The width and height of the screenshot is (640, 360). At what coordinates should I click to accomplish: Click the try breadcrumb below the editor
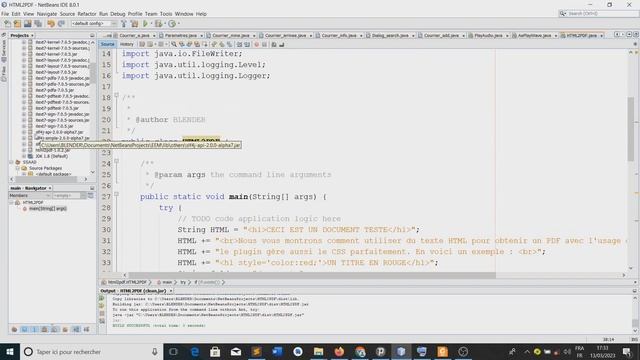(183, 282)
